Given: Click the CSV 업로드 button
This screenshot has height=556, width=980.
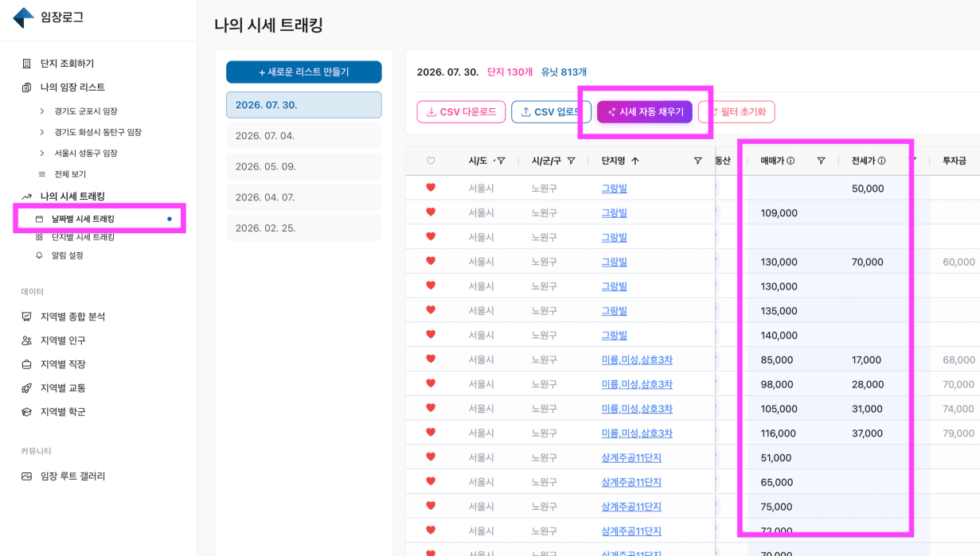Looking at the screenshot, I should (x=551, y=112).
